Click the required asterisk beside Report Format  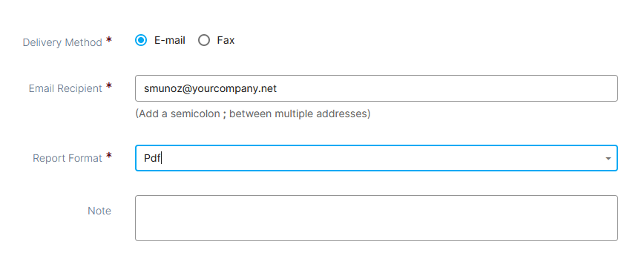[x=109, y=156]
